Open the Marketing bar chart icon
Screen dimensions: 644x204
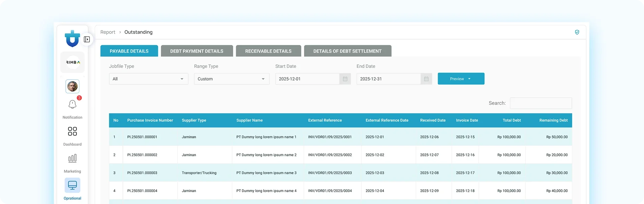click(72, 158)
